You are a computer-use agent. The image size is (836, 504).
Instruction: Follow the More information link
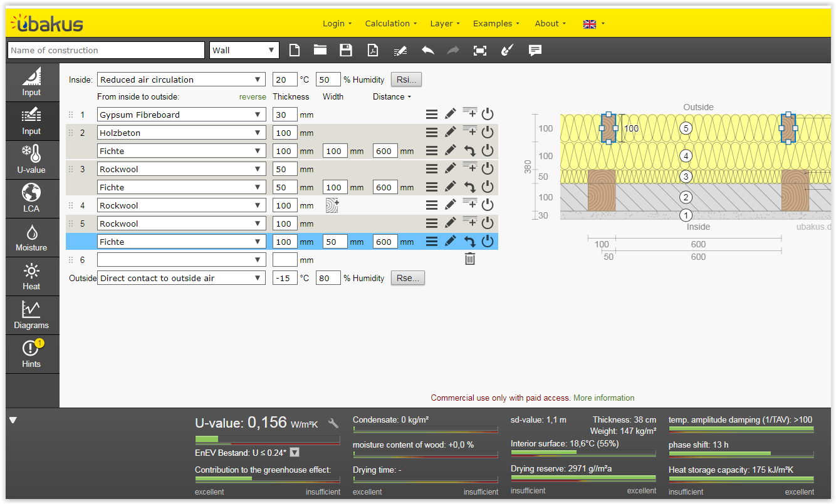[x=603, y=398]
